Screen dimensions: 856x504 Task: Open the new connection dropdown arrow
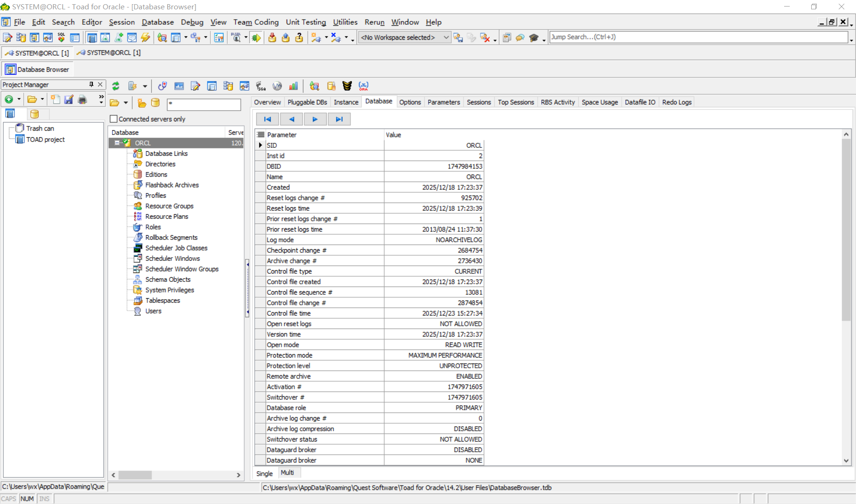pos(326,38)
